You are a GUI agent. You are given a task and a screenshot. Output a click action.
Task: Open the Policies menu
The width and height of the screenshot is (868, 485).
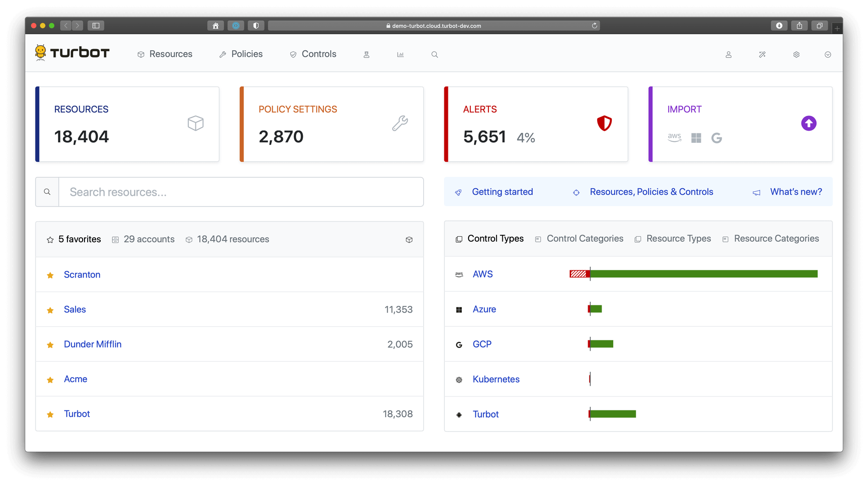[x=241, y=54]
